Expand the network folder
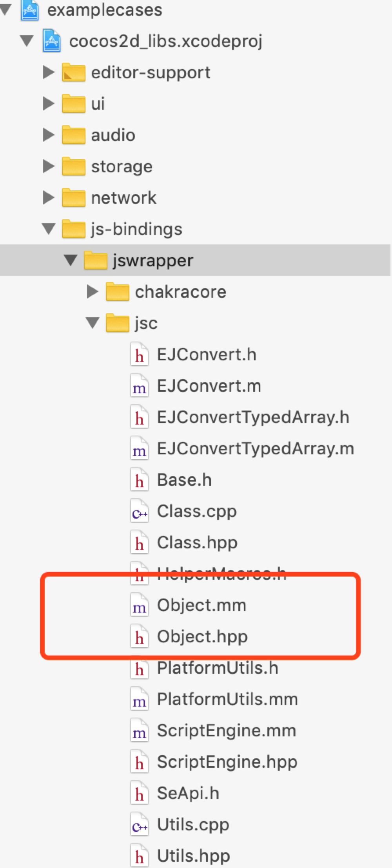This screenshot has width=392, height=868. tap(49, 197)
